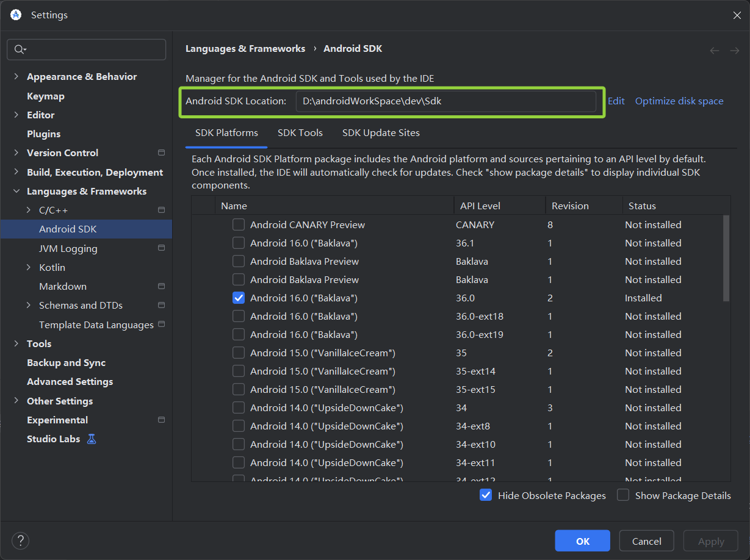This screenshot has width=750, height=560.
Task: Check Android CANARY Preview checkbox
Action: click(x=239, y=224)
